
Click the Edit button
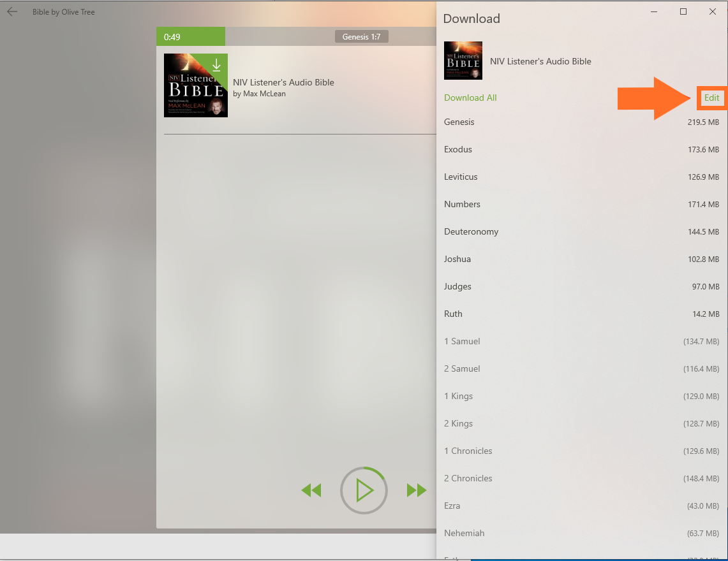coord(711,98)
